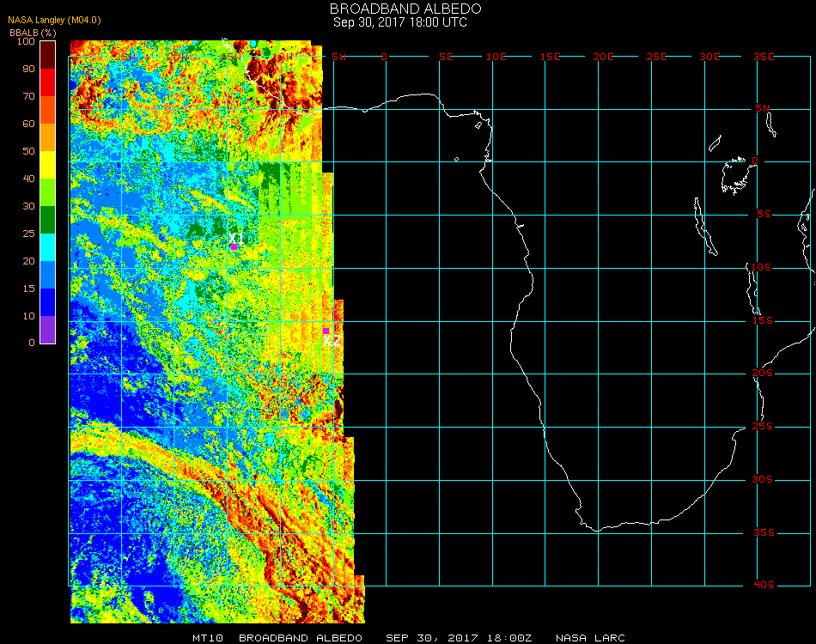The height and width of the screenshot is (644, 816).
Task: Click the magenta X2 marker on the map
Action: (x=326, y=331)
